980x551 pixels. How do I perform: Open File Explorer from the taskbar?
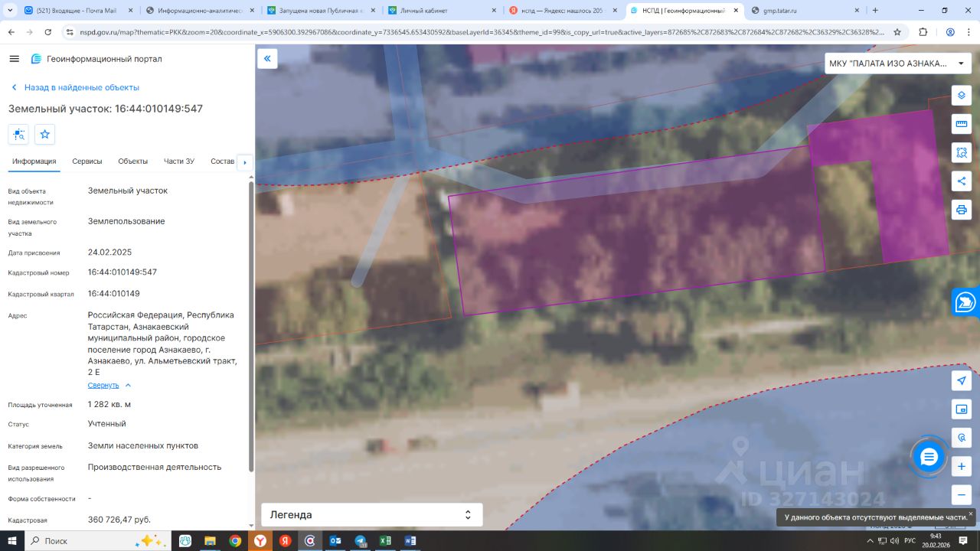point(210,541)
